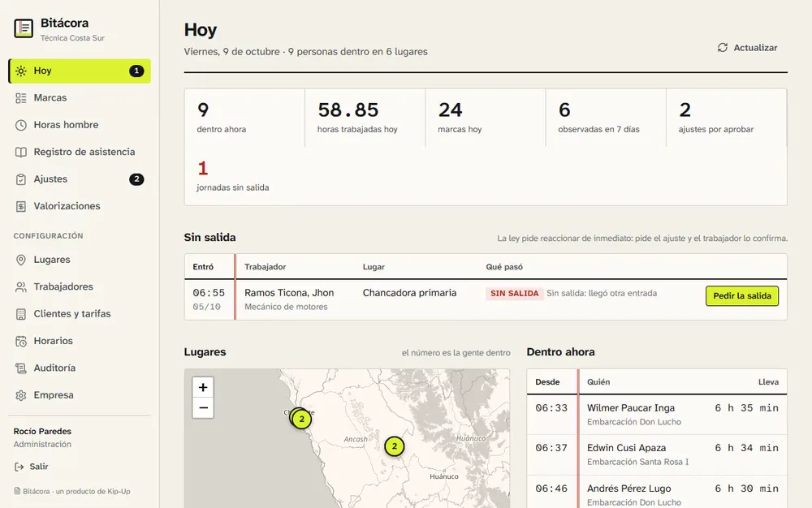Select the Andrés Pérez Lugo row
The image size is (812, 508).
[657, 493]
